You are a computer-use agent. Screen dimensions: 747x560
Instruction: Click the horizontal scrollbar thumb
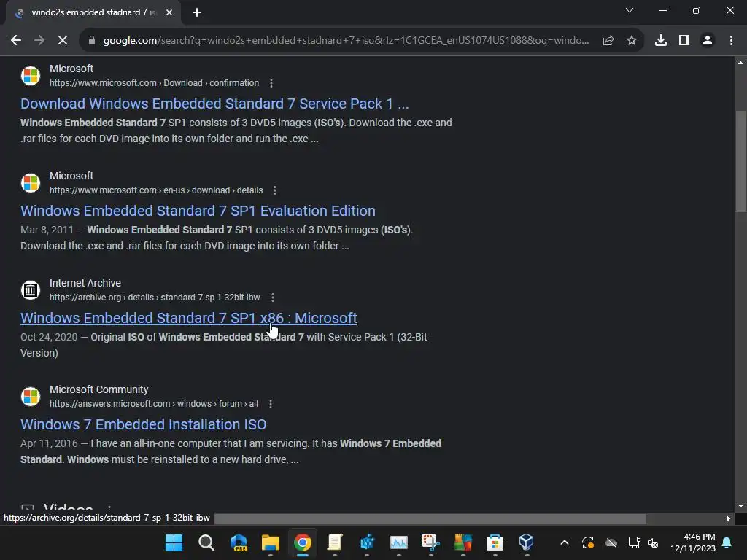[430, 518]
